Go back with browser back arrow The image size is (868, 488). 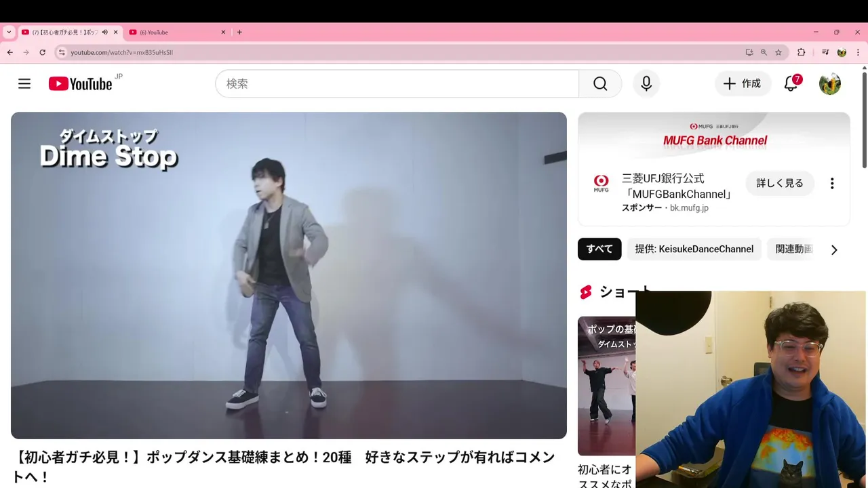[x=9, y=52]
